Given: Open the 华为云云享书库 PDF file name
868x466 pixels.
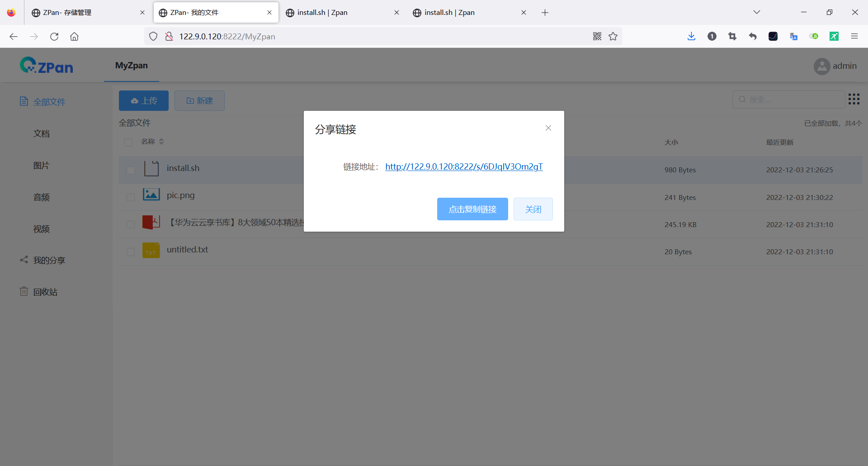Looking at the screenshot, I should click(x=236, y=222).
